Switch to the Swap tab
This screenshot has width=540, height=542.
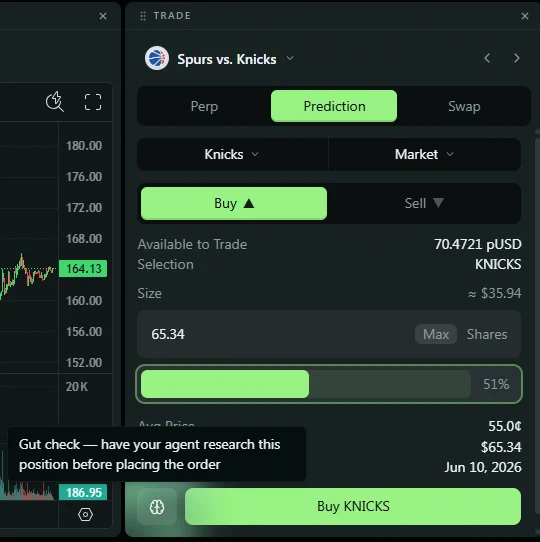point(464,106)
